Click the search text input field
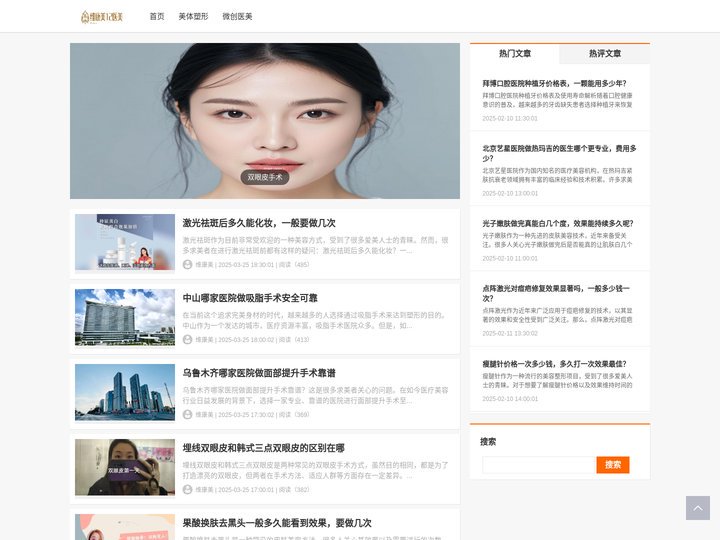Viewport: 720px width, 540px height. point(539,465)
